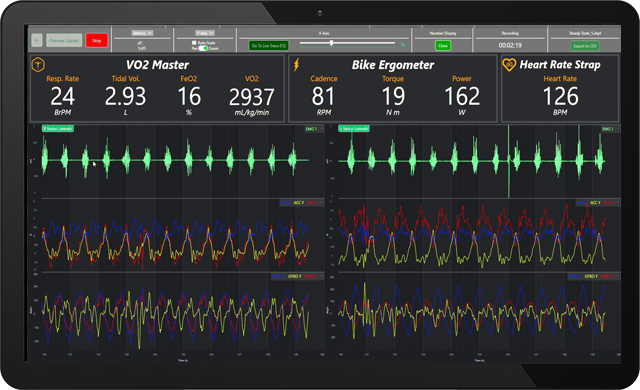Open the Metrics dropdown
The image size is (640, 390).
click(x=142, y=33)
